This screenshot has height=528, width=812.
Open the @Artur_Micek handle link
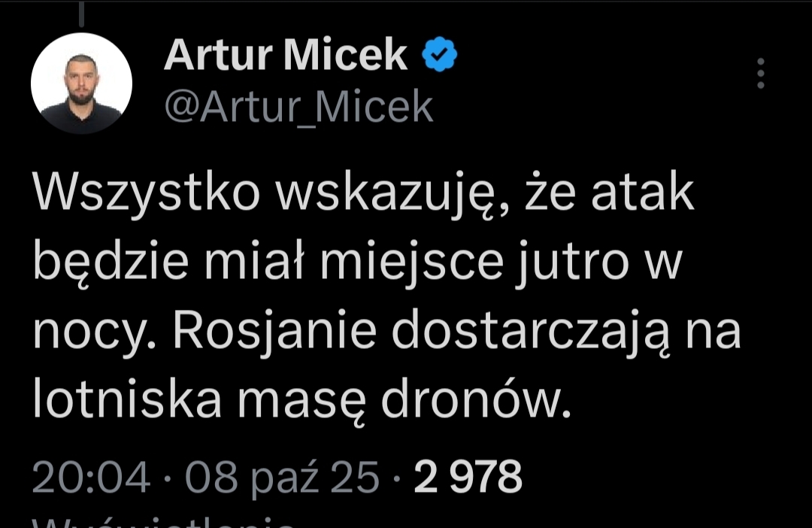point(298,108)
